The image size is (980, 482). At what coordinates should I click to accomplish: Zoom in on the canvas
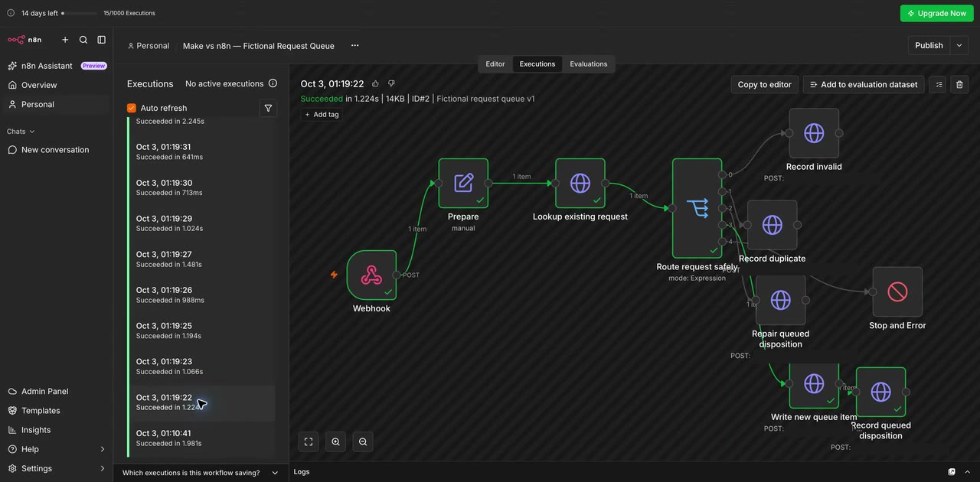(335, 441)
